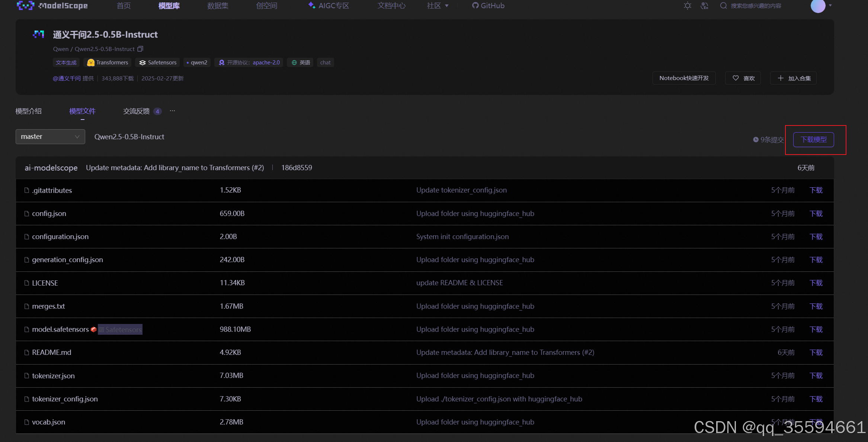This screenshot has width=868, height=442.
Task: Open the 交流反馈 tab
Action: click(137, 111)
